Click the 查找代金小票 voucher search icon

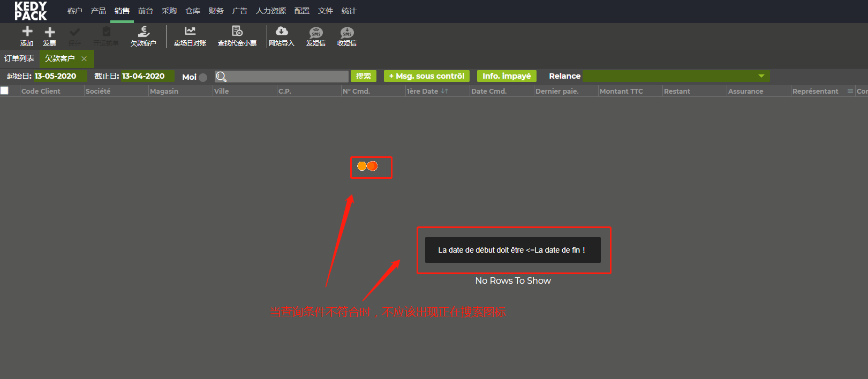(237, 32)
